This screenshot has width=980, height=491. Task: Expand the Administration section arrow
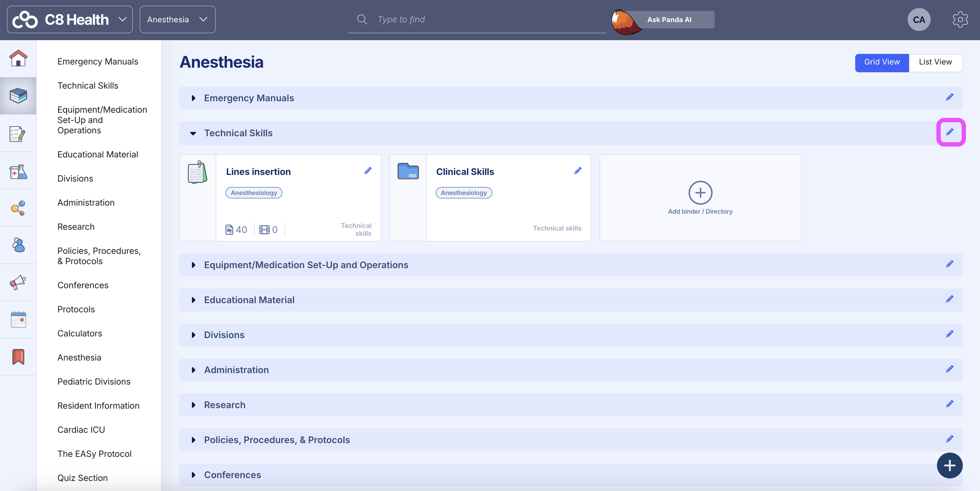(193, 370)
